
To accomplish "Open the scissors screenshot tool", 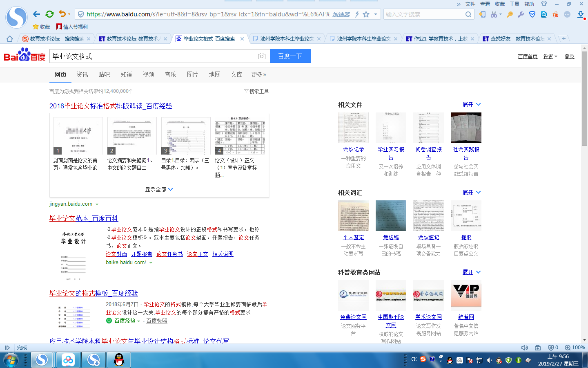I will tap(494, 14).
